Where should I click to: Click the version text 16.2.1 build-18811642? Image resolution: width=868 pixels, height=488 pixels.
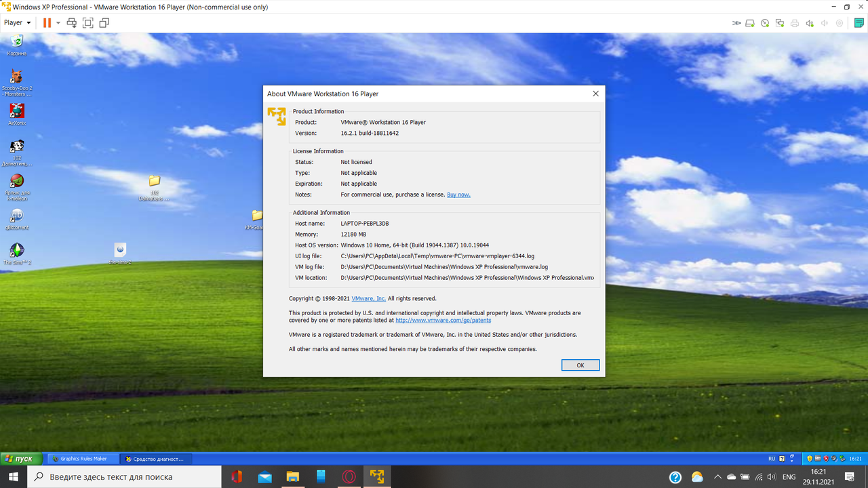[370, 134]
